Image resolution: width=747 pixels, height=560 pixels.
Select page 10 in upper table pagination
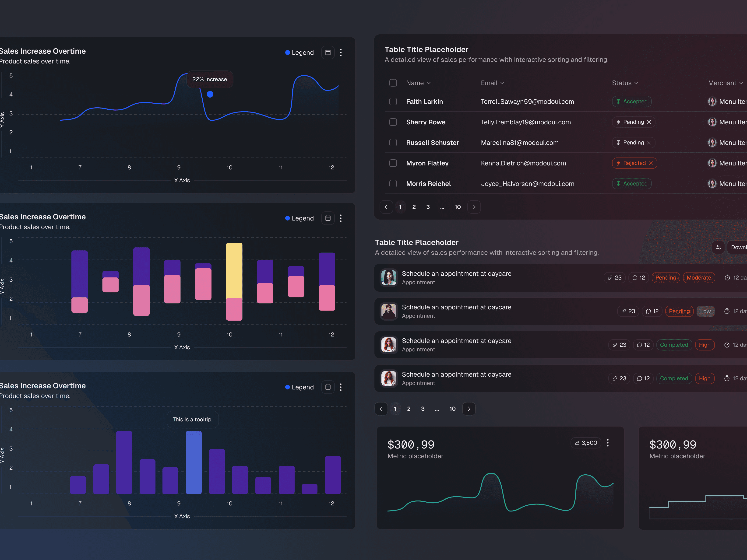458,207
